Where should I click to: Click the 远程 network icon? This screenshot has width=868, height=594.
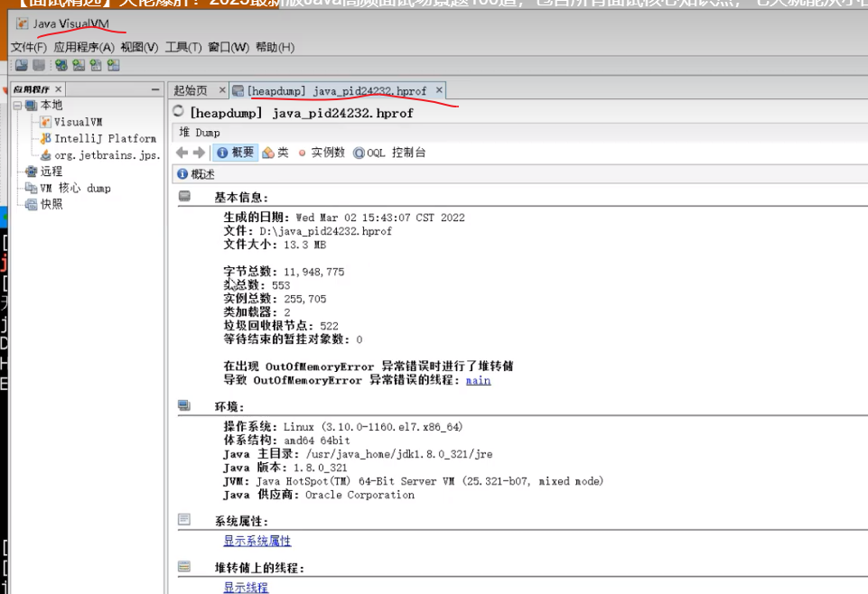click(x=32, y=172)
